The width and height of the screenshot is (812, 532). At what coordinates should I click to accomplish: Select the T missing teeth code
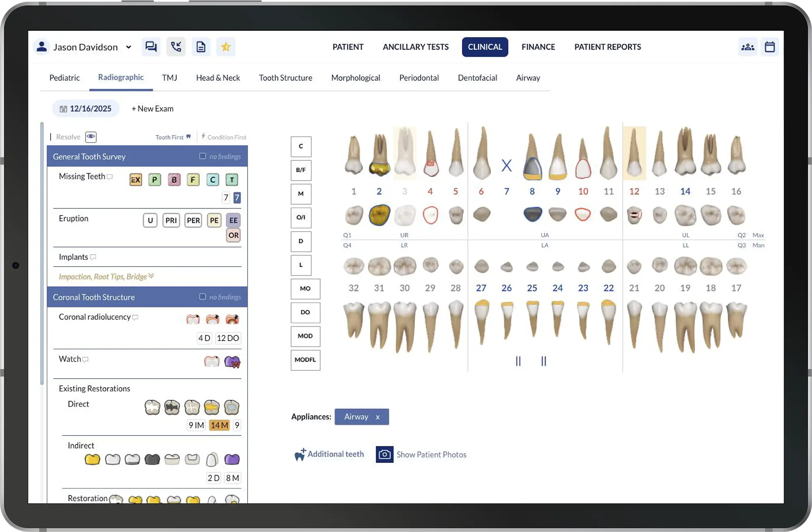click(x=231, y=180)
